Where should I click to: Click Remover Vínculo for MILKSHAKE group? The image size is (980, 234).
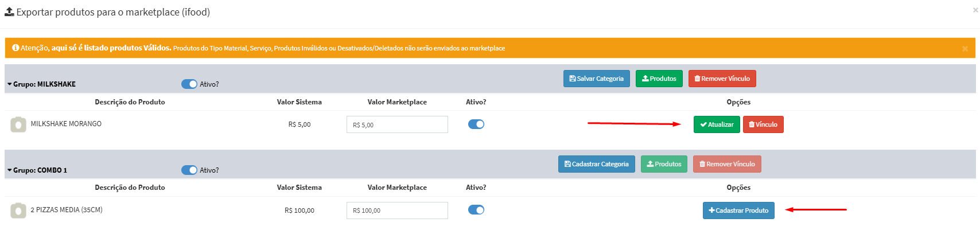click(722, 79)
